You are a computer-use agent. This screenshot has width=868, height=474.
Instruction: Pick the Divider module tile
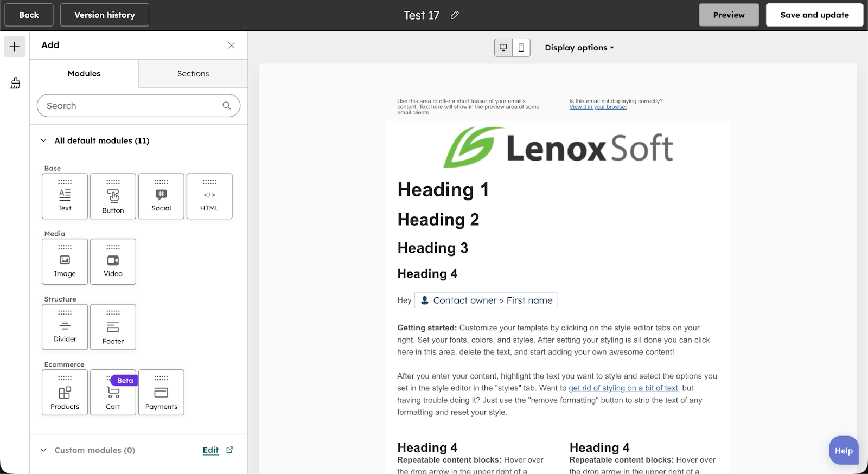(x=65, y=327)
